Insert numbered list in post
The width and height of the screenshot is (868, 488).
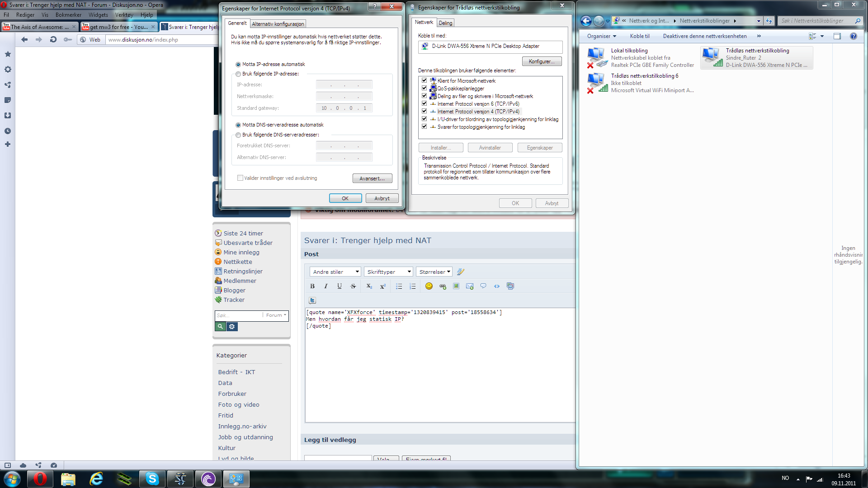[412, 286]
